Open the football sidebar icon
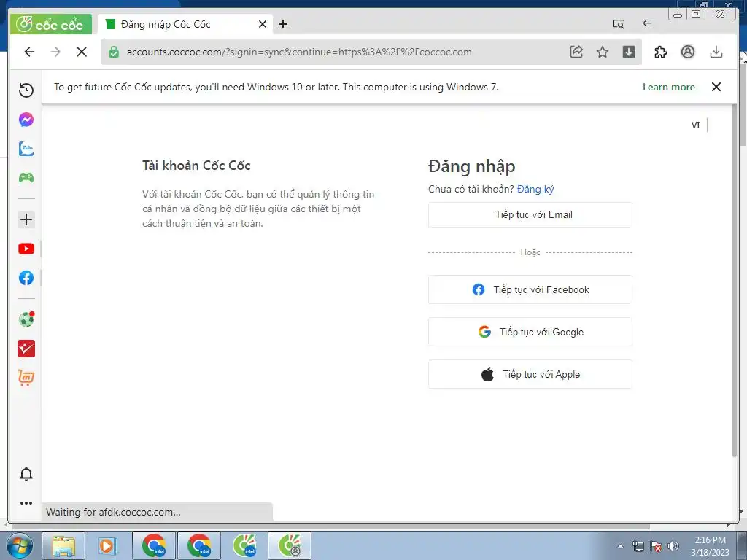This screenshot has height=560, width=747. point(26,319)
